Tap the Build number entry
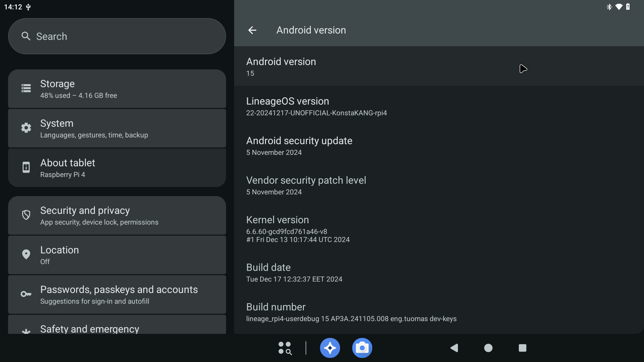644x362 pixels. click(x=351, y=312)
